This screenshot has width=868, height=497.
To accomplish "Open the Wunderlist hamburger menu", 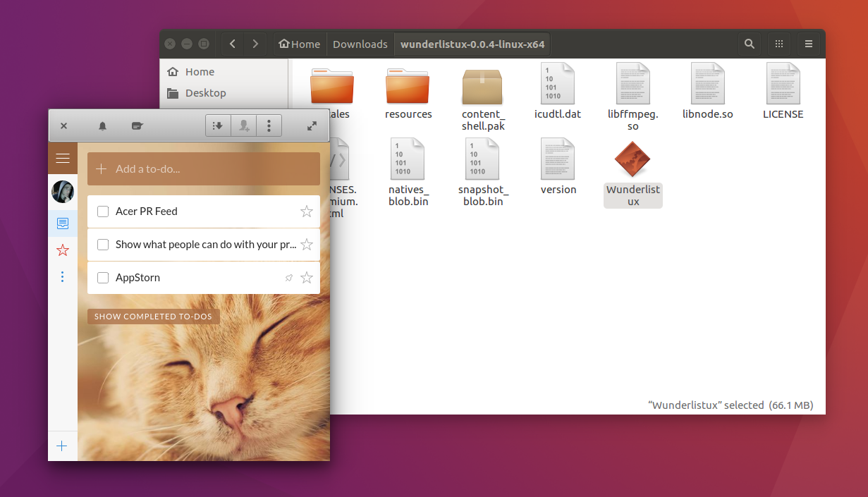I will pos(63,158).
